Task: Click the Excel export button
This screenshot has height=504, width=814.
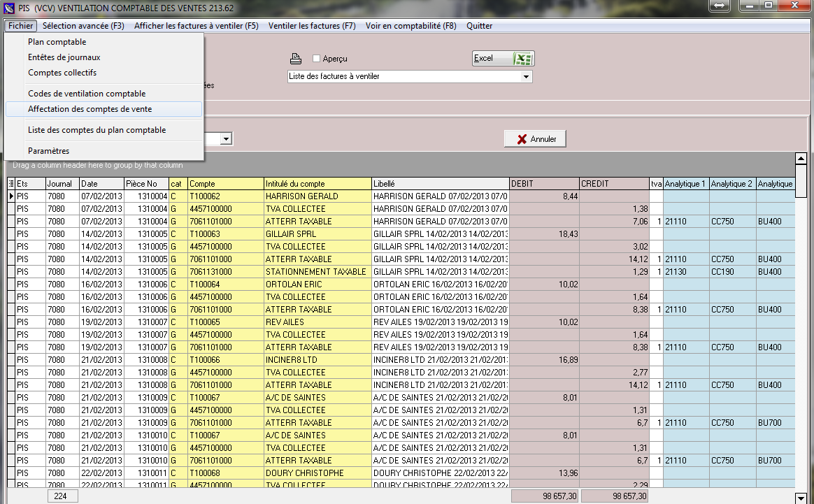Action: pyautogui.click(x=503, y=59)
